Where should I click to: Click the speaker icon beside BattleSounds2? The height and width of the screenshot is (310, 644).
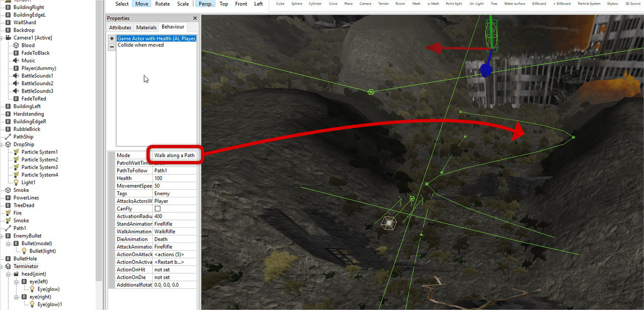16,84
